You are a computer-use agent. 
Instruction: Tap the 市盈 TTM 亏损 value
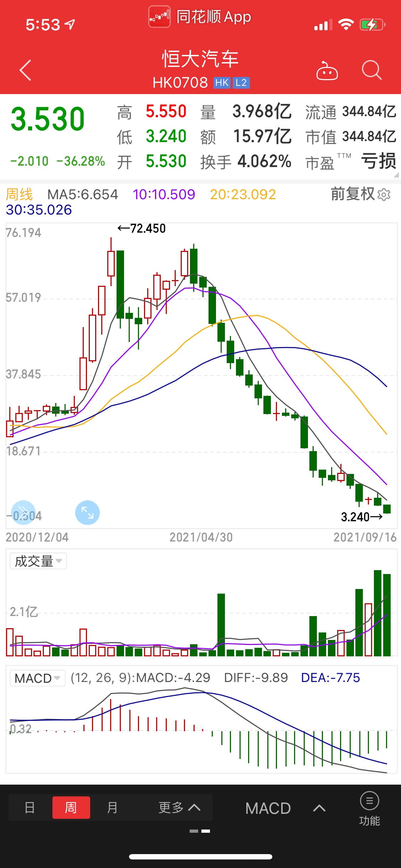coord(351,161)
